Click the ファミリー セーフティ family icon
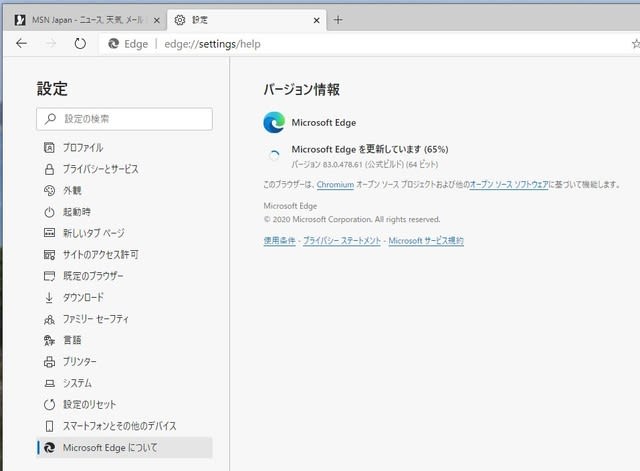Screen dimensions: 640x471 (49, 319)
